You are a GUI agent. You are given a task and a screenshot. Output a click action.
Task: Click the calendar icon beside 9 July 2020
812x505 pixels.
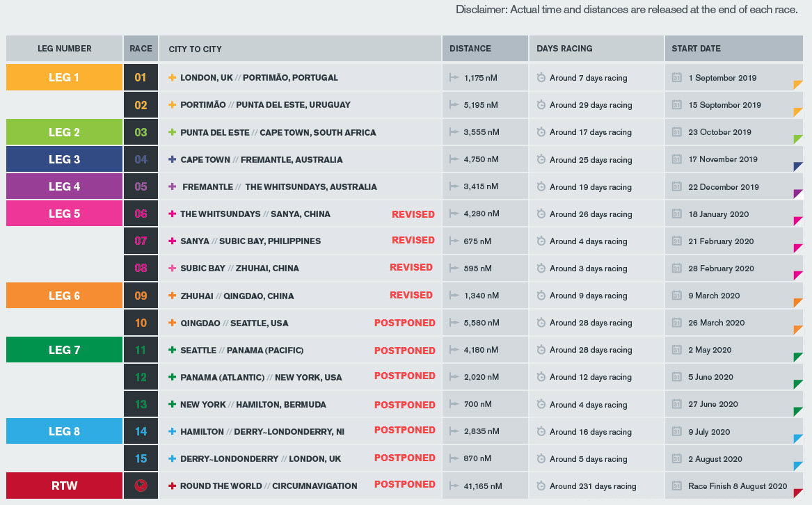click(676, 431)
